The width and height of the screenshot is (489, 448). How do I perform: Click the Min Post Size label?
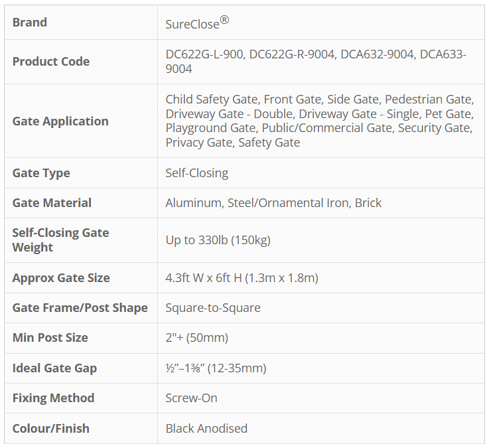coord(50,337)
